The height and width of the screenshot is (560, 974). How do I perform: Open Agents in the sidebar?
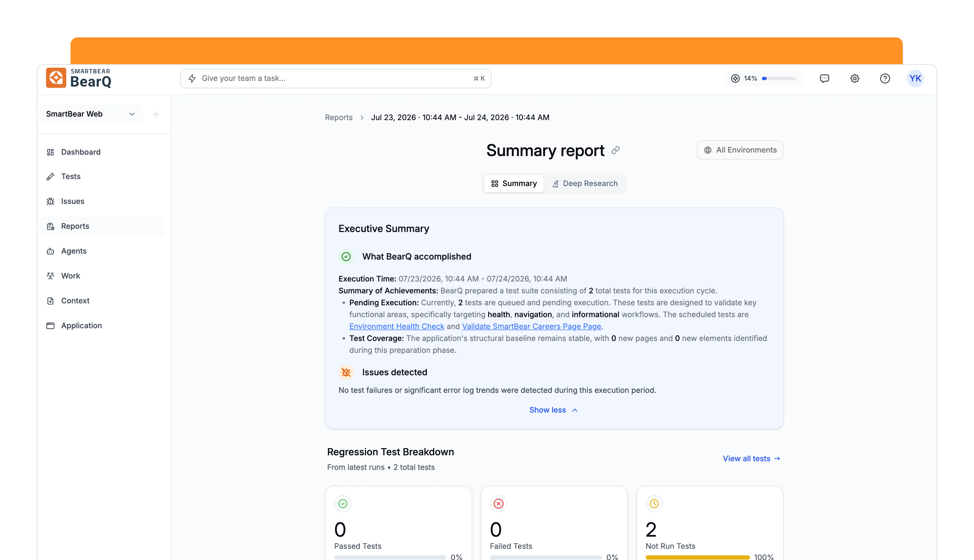coord(102,251)
